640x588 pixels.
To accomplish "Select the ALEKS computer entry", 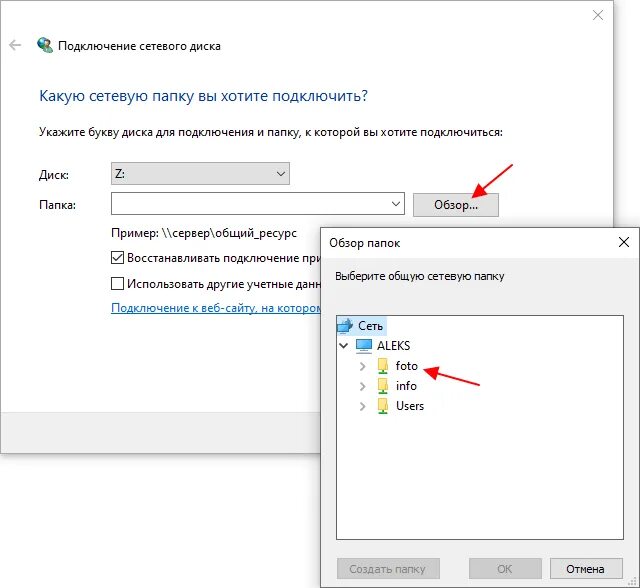I will 393,346.
